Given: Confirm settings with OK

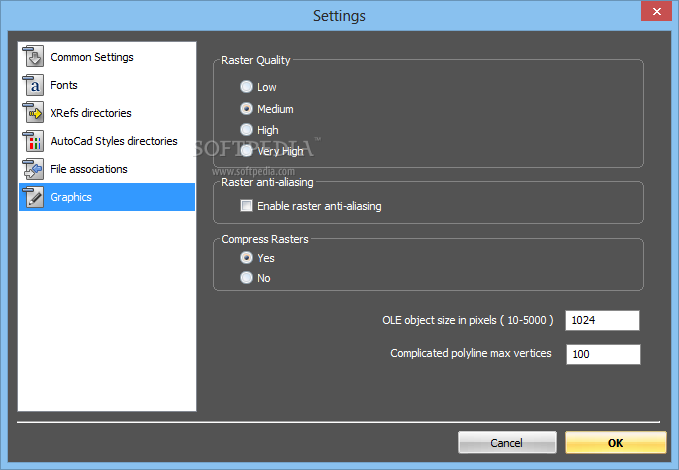Looking at the screenshot, I should tap(615, 443).
